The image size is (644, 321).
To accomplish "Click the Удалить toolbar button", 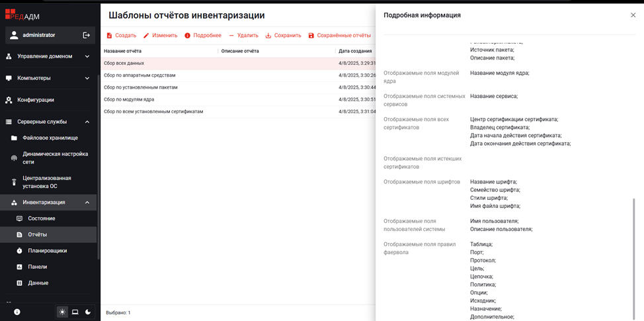I will [x=243, y=35].
